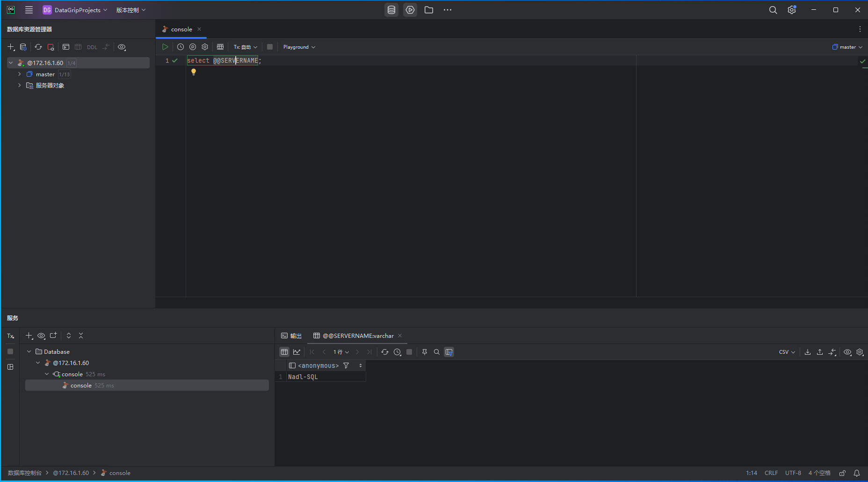Expand the 服务器对象 folder
This screenshot has height=482, width=868.
tap(20, 85)
